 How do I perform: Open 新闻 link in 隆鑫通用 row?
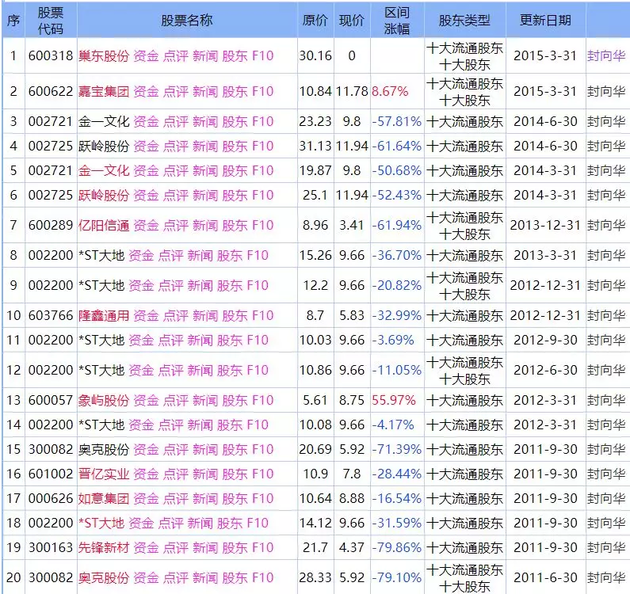point(205,315)
